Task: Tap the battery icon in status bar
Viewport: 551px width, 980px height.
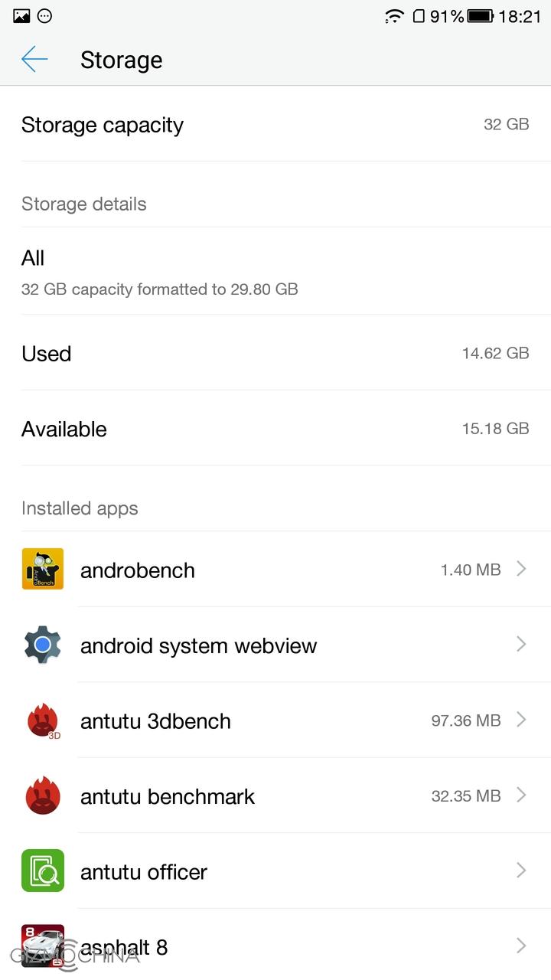Action: [480, 16]
